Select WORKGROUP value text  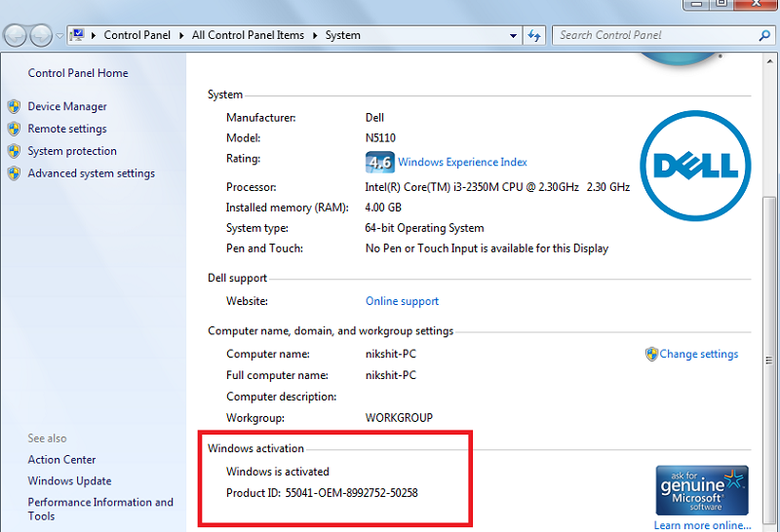point(399,418)
